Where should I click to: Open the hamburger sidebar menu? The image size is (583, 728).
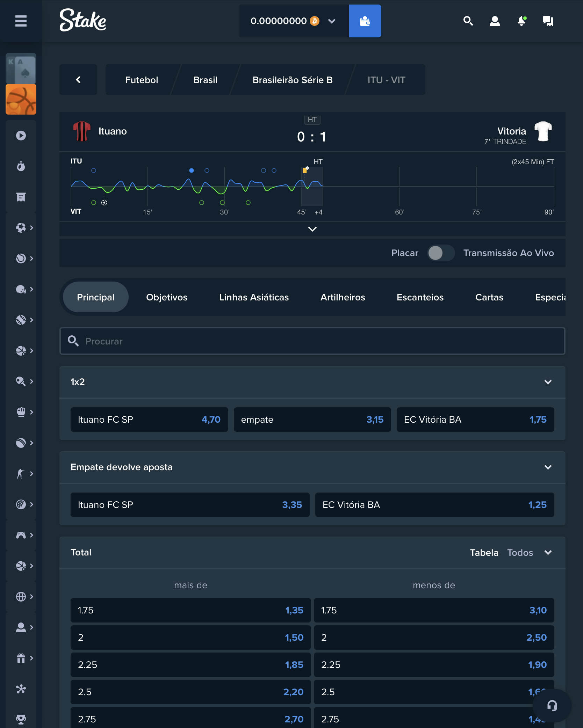[x=21, y=21]
